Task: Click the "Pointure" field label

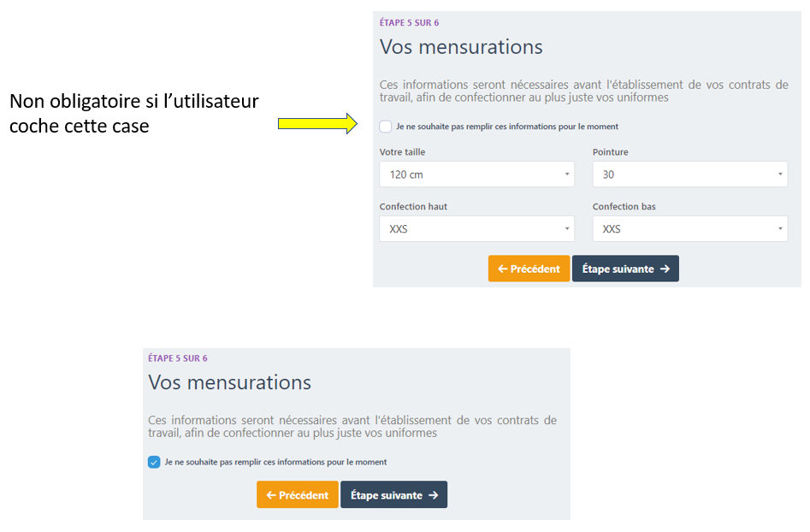Action: click(610, 152)
